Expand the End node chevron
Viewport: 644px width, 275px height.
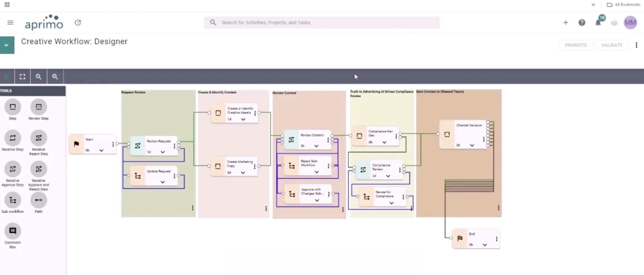point(485,245)
